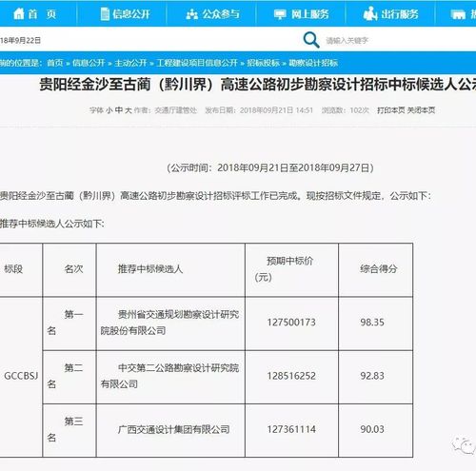Image resolution: width=476 pixels, height=471 pixels.
Task: Go to 首页 in the breadcrumb
Action: 55,63
